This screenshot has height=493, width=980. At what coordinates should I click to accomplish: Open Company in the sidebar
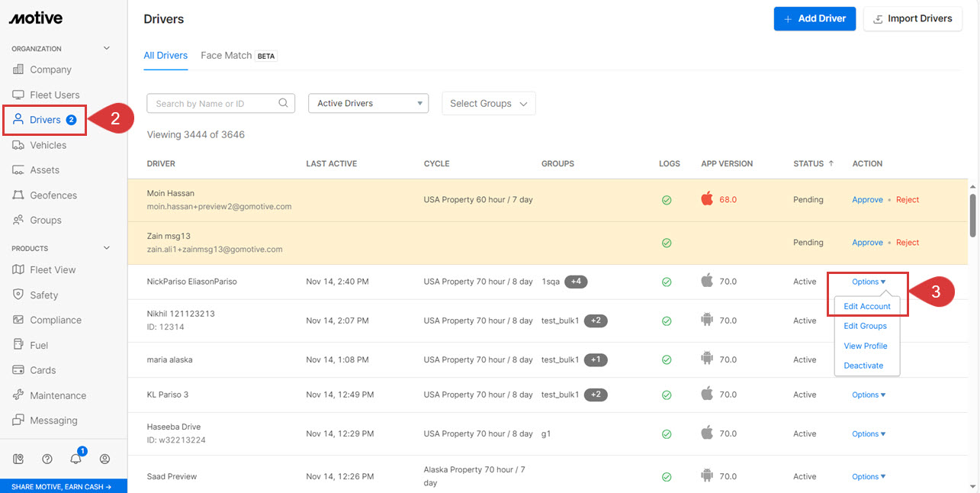click(43, 69)
